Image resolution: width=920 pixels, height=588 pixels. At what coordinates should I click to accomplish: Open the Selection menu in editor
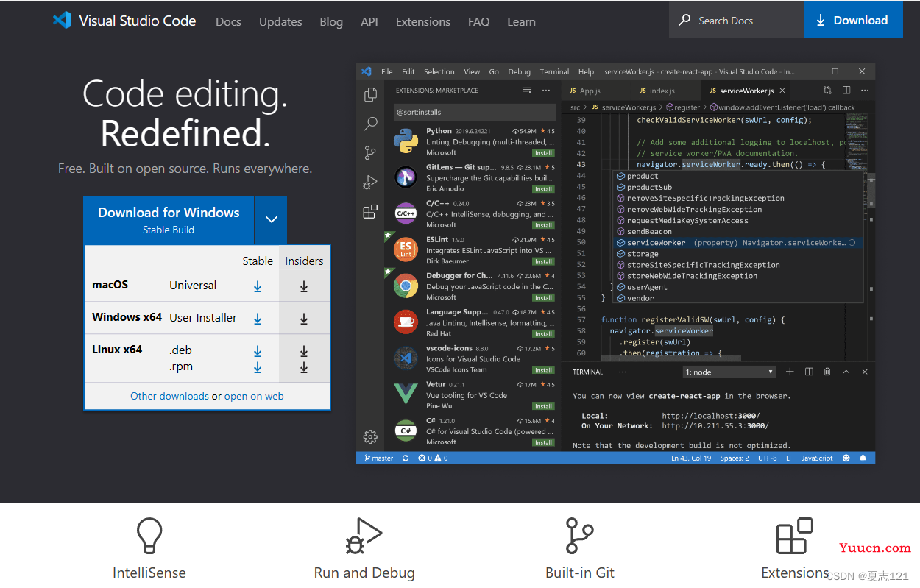[439, 72]
